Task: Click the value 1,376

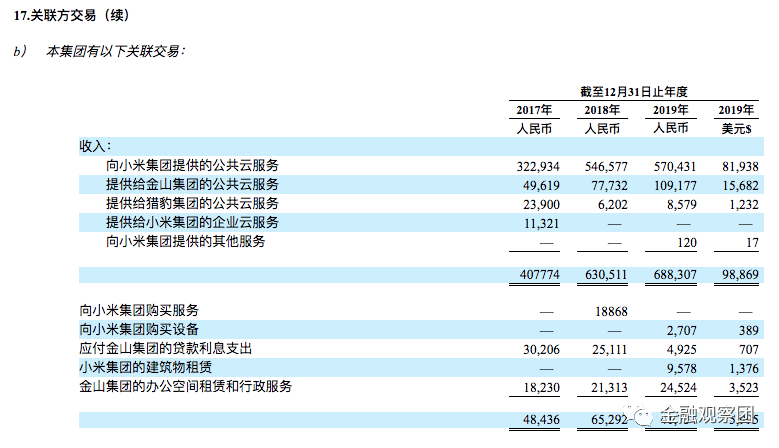Action: [x=744, y=369]
